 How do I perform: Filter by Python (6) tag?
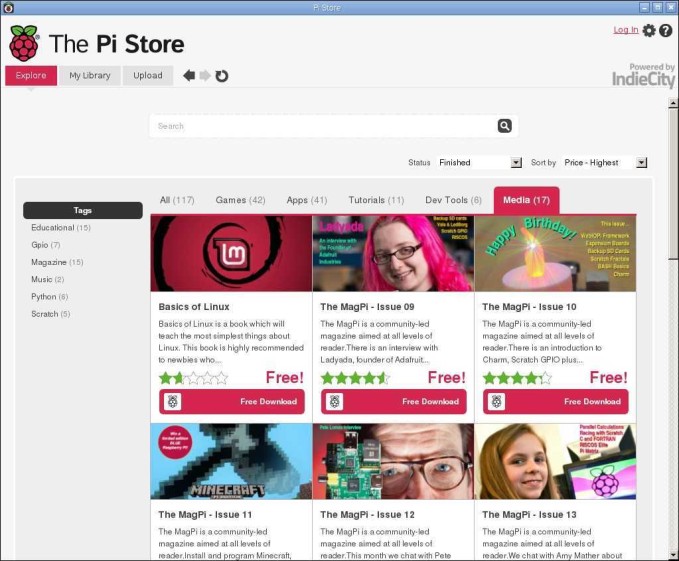point(50,297)
